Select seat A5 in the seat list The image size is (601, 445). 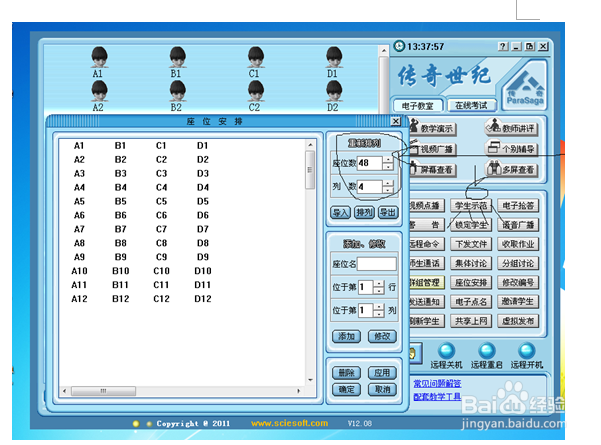79,201
